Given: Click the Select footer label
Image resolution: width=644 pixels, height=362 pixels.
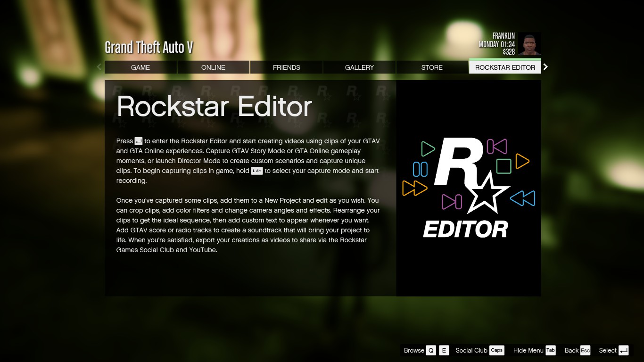Looking at the screenshot, I should point(608,350).
